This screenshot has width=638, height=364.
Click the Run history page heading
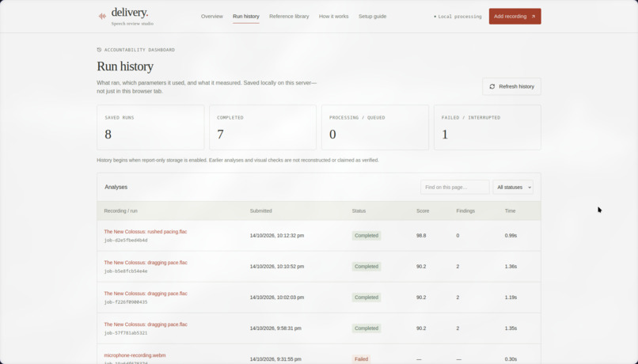[125, 66]
